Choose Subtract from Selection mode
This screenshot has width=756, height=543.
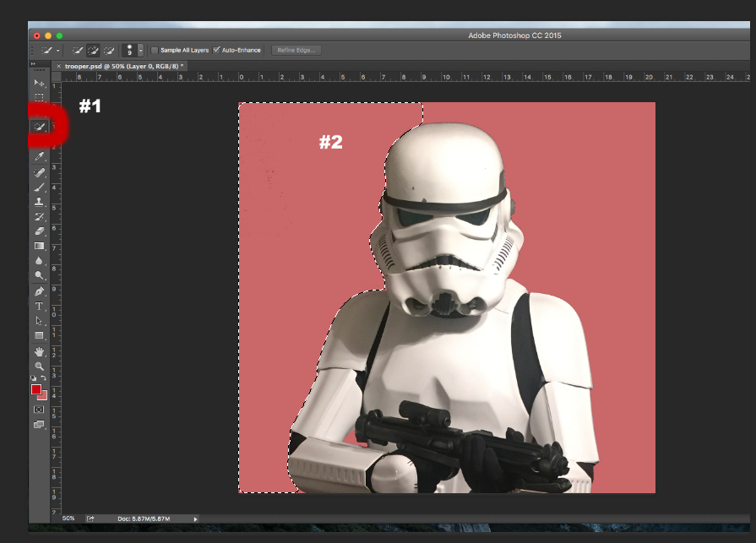[109, 50]
